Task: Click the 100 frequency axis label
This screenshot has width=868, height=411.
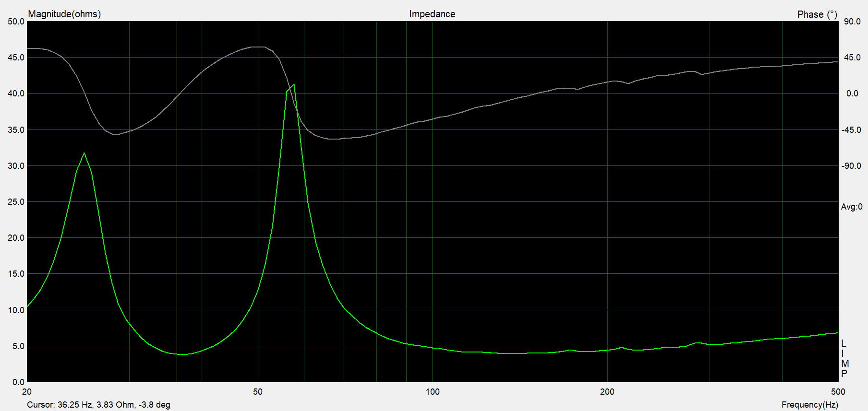Action: click(x=433, y=392)
